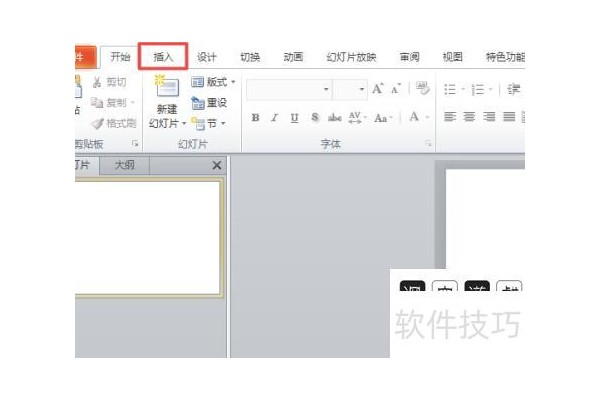The width and height of the screenshot is (600, 400).
Task: Open the font color dropdown arrow
Action: 427,117
